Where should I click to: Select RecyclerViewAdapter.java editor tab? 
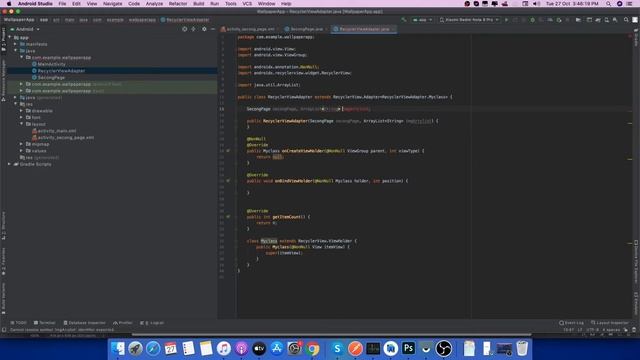click(363, 29)
